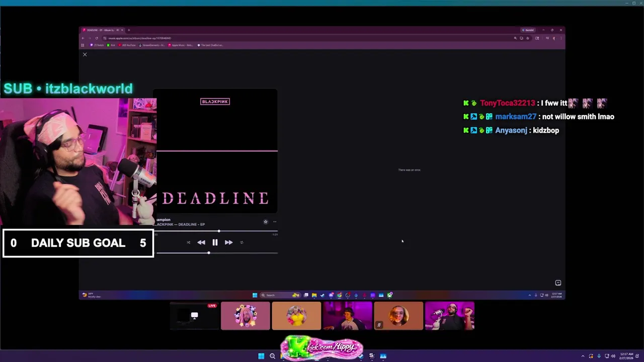Viewport: 644px width, 362px height.
Task: Open the three-dots more options for the track
Action: 275,222
